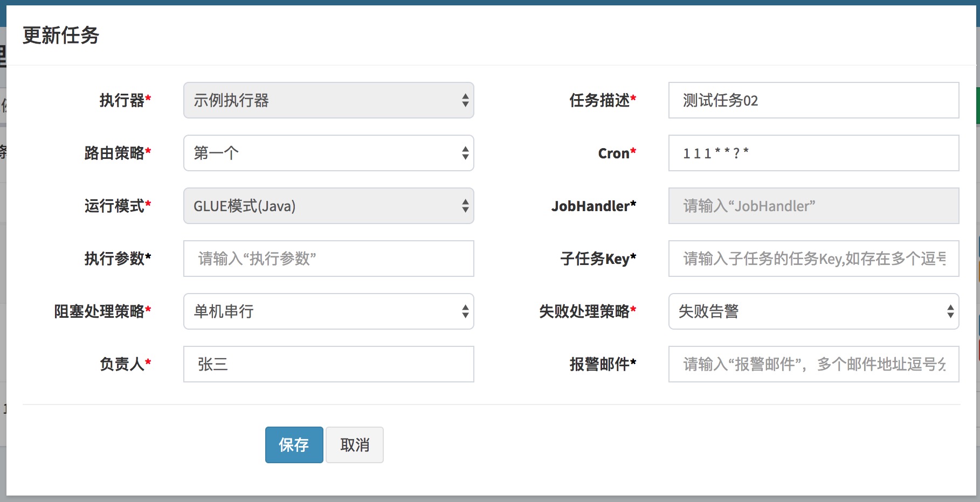This screenshot has height=502, width=980.
Task: Open the 运行模式 GLUE模式(Java) dropdown
Action: 328,206
